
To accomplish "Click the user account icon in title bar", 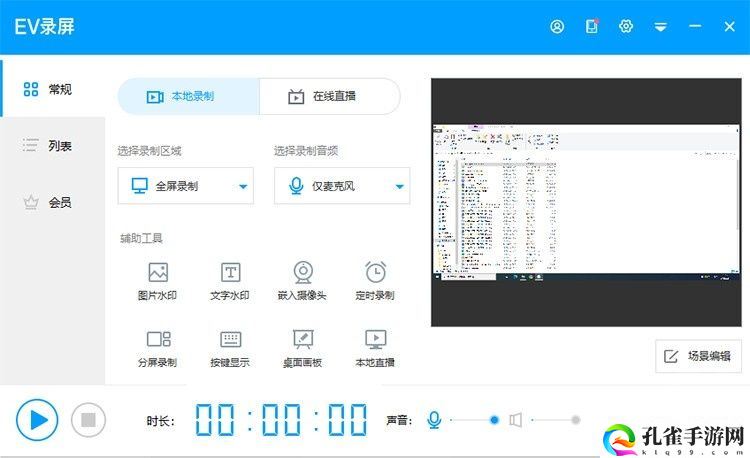I will (x=557, y=27).
